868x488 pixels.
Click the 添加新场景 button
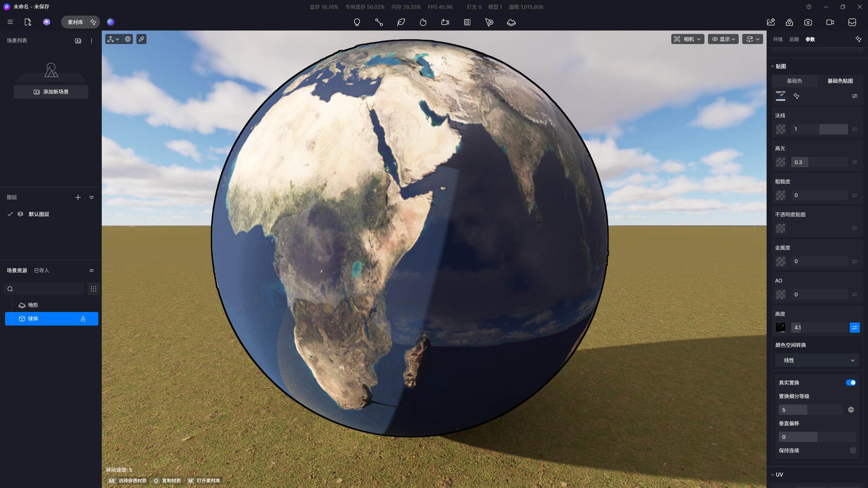51,92
